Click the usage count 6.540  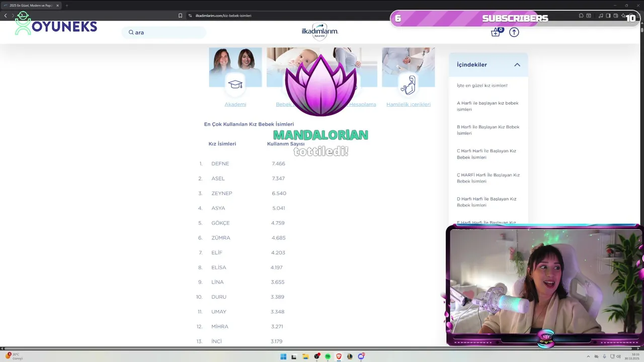pyautogui.click(x=279, y=194)
